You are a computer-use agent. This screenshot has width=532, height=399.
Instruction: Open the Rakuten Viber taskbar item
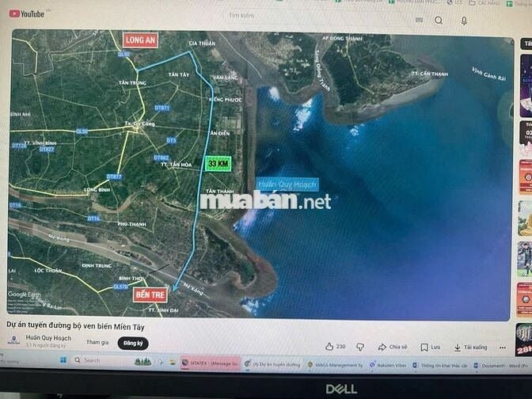click(387, 366)
